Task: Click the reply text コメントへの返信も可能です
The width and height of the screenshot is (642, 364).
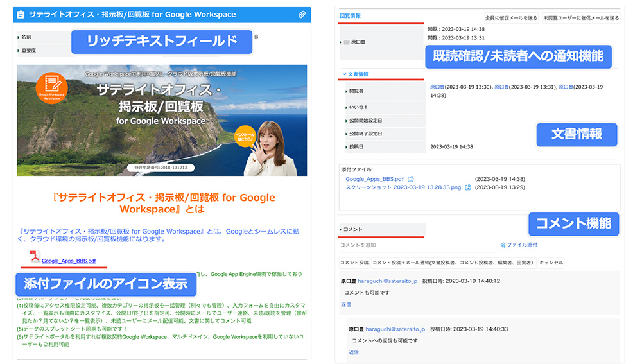Action: pyautogui.click(x=385, y=341)
